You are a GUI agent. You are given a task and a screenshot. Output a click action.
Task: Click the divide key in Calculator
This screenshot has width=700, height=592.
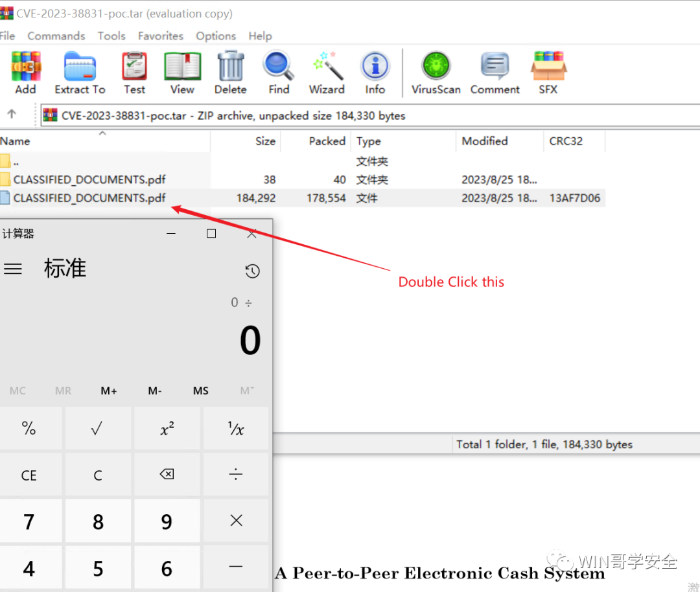(x=236, y=475)
